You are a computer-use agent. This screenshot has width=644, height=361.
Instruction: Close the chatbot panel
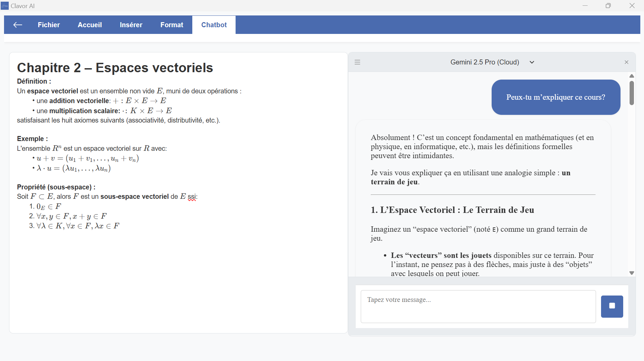pos(626,62)
